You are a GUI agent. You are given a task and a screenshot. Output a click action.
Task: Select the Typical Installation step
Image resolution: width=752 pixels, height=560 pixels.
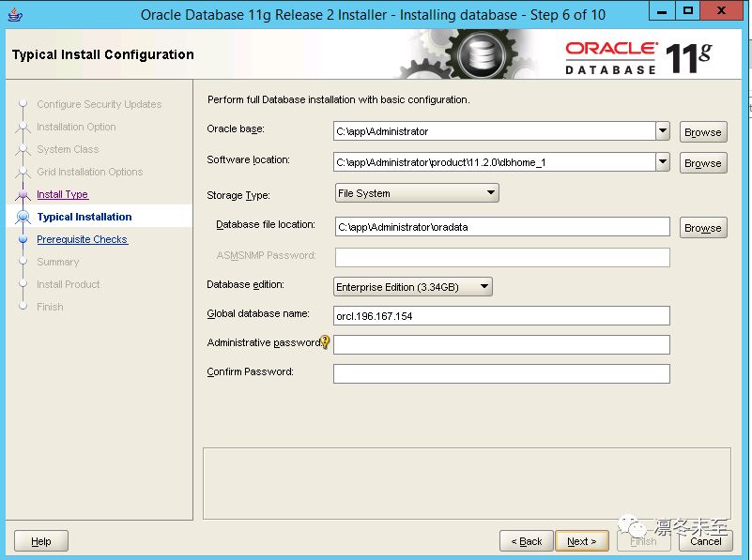[x=84, y=217]
